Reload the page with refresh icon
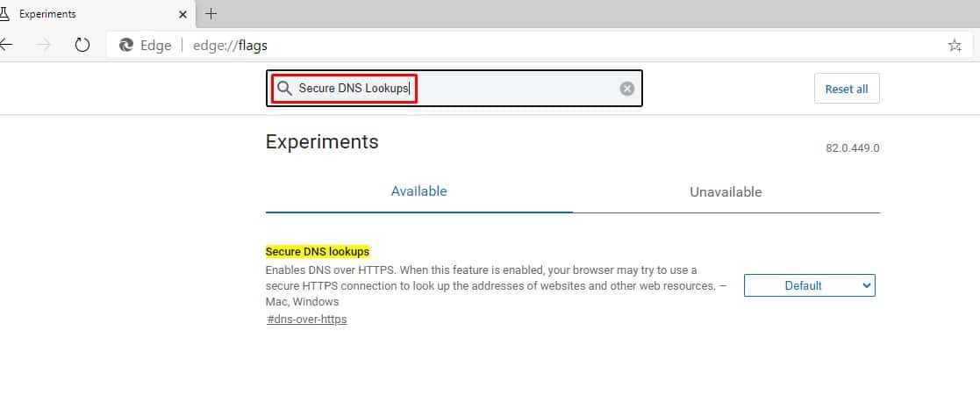 82,45
